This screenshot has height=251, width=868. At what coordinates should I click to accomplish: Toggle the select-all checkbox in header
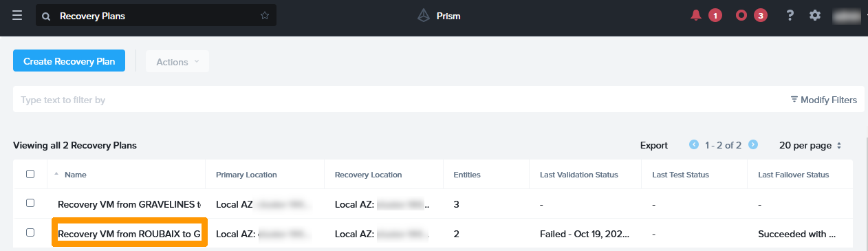30,174
